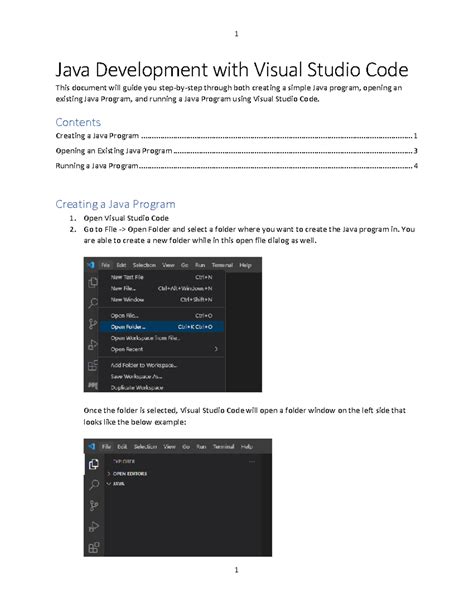Open Run menu in second screenshot

[x=201, y=446]
